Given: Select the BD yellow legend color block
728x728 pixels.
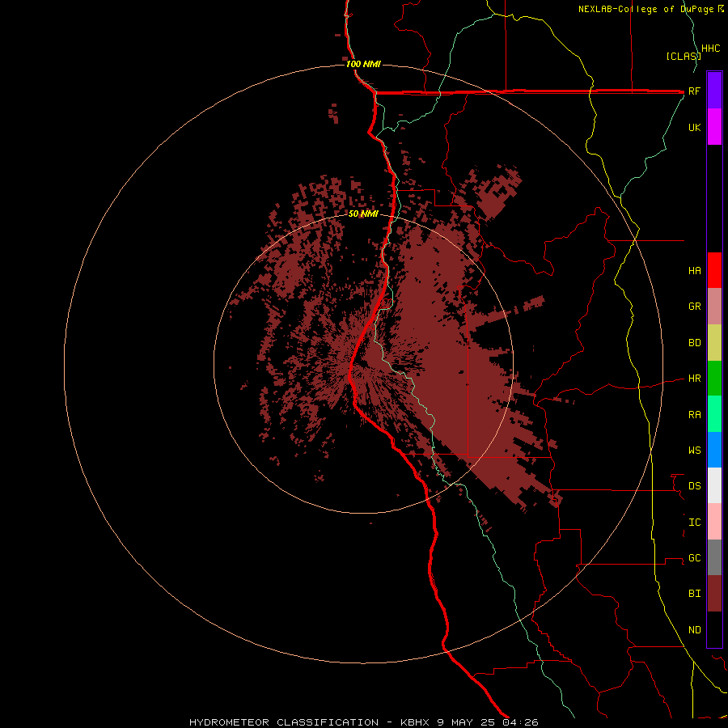Looking at the screenshot, I should 714,343.
